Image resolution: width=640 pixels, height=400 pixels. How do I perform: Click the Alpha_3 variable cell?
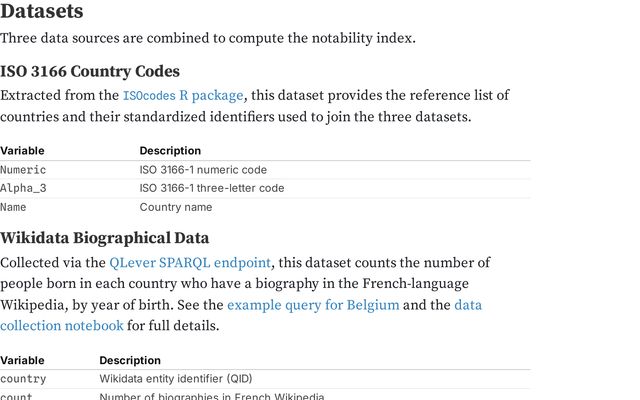click(x=23, y=188)
